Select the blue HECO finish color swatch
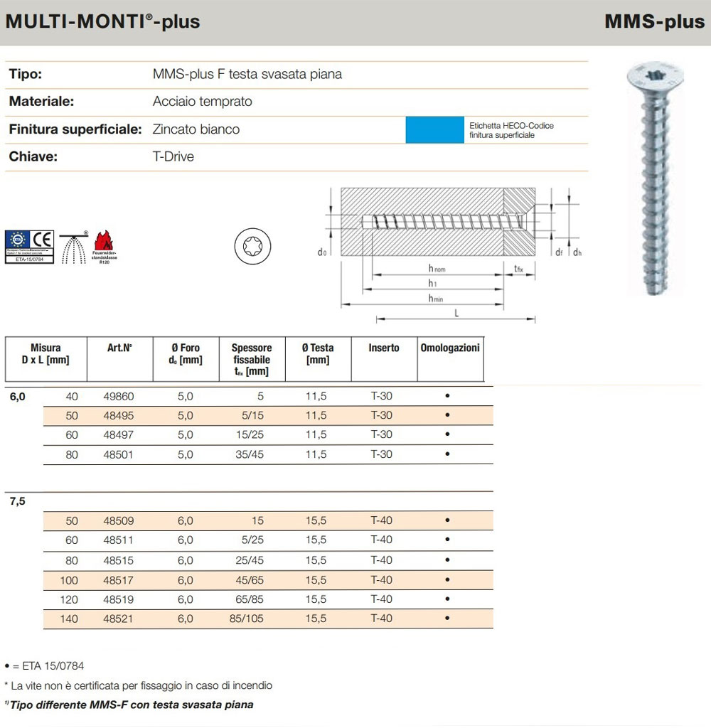711x728 pixels. pos(434,129)
